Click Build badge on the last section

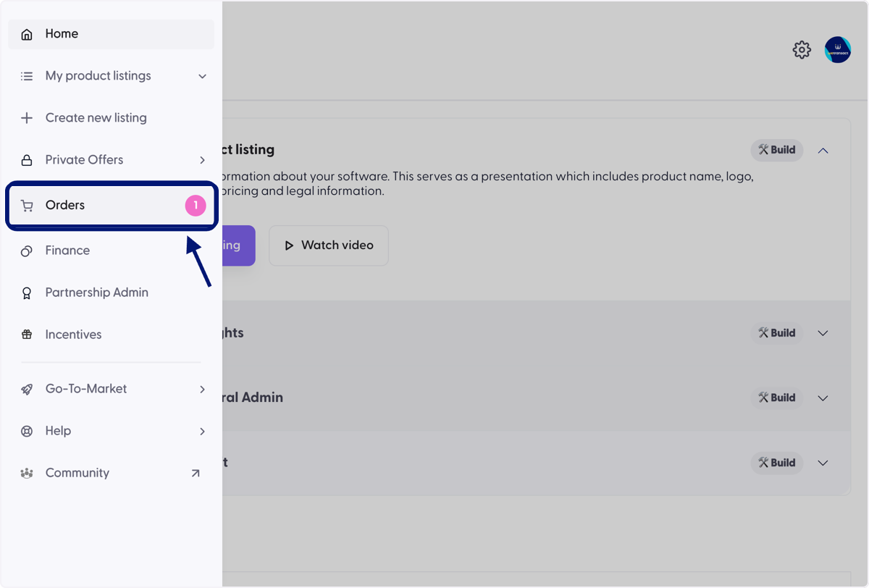click(777, 463)
